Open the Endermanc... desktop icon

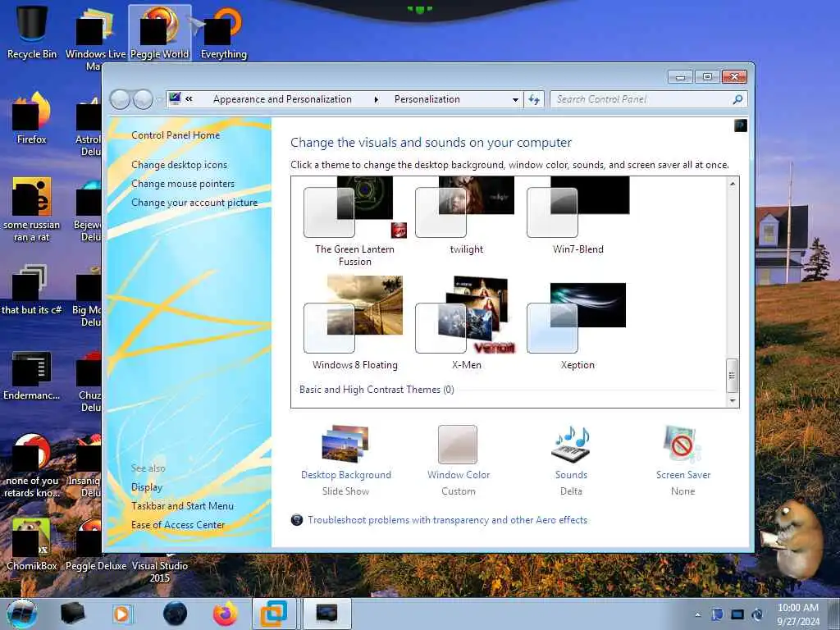pyautogui.click(x=32, y=375)
